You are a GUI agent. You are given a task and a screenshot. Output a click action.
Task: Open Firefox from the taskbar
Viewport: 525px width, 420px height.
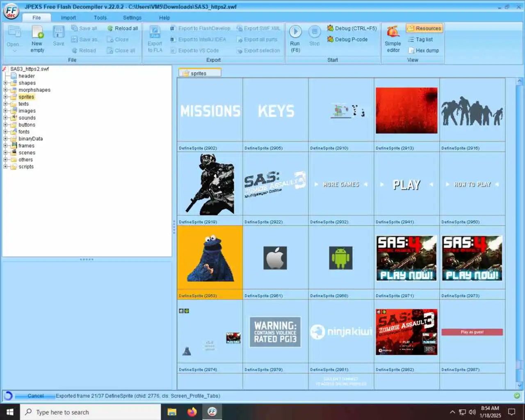(x=192, y=412)
